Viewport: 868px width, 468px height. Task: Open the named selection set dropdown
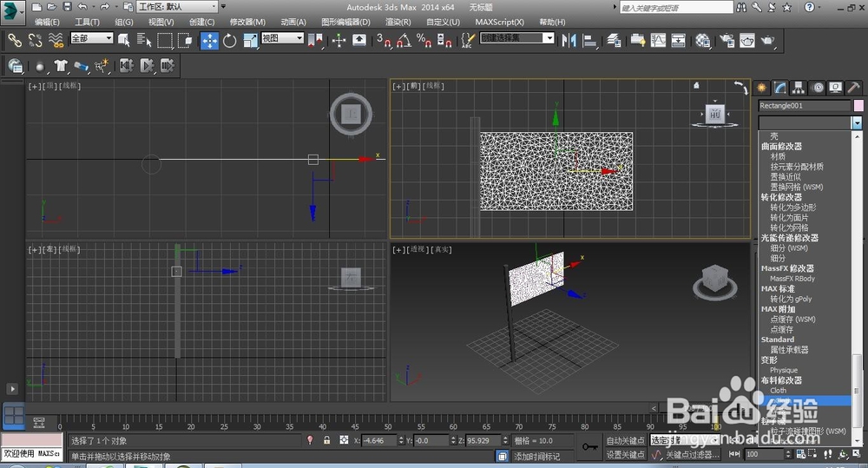[x=549, y=38]
